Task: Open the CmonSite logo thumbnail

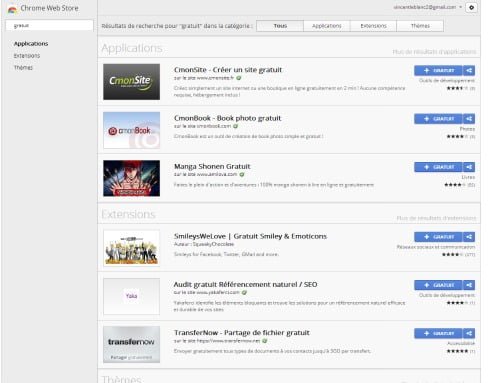Action: click(x=131, y=82)
